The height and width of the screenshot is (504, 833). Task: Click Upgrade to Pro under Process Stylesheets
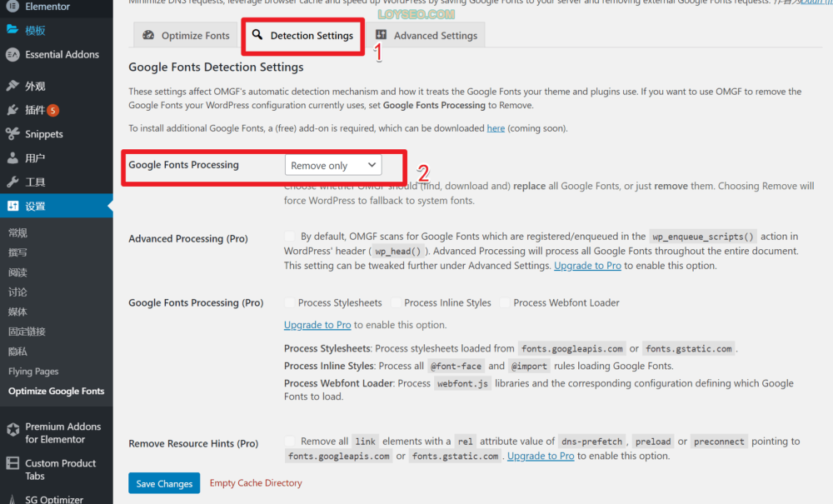(x=317, y=325)
